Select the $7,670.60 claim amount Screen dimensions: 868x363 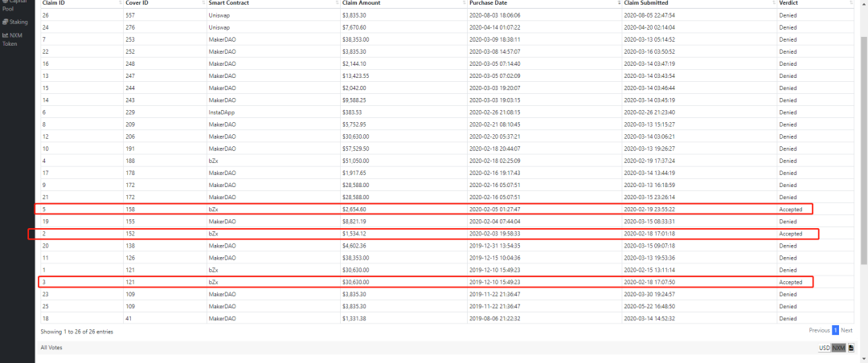point(354,27)
